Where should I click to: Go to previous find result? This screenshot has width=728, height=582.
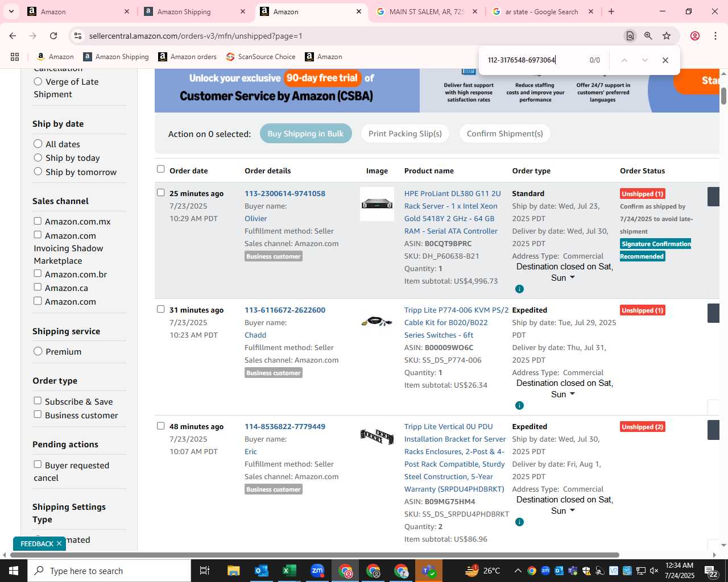click(x=624, y=60)
